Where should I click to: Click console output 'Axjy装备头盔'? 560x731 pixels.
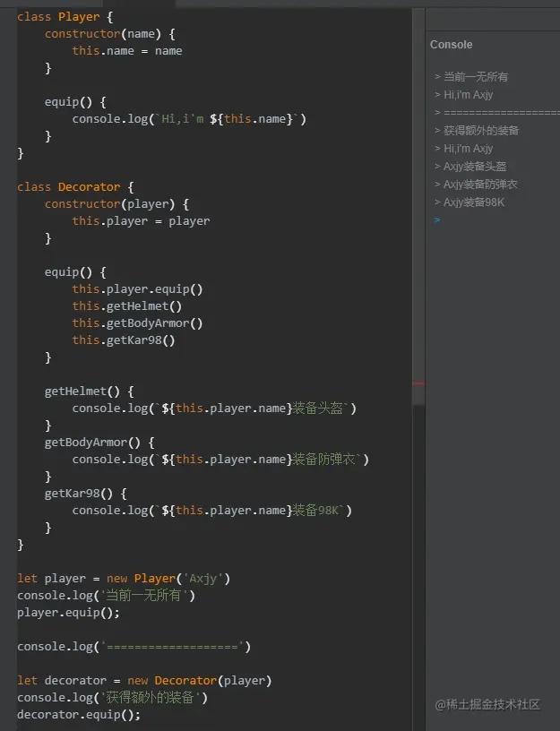point(475,167)
